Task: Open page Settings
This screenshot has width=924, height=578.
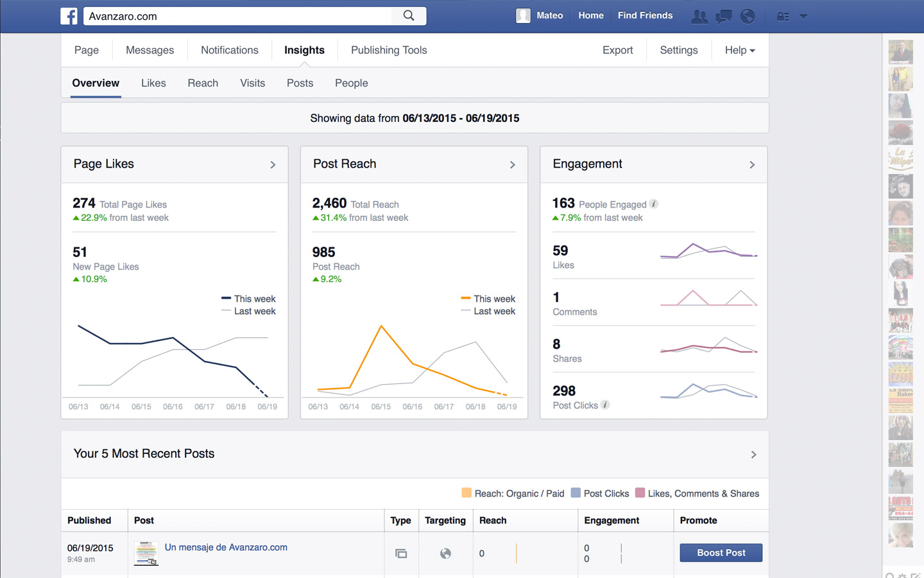Action: 679,50
